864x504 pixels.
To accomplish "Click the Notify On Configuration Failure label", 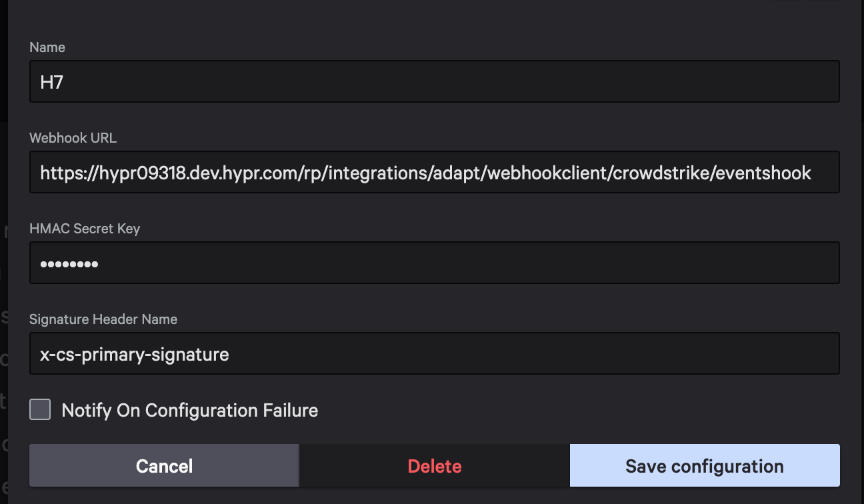I will tap(189, 410).
